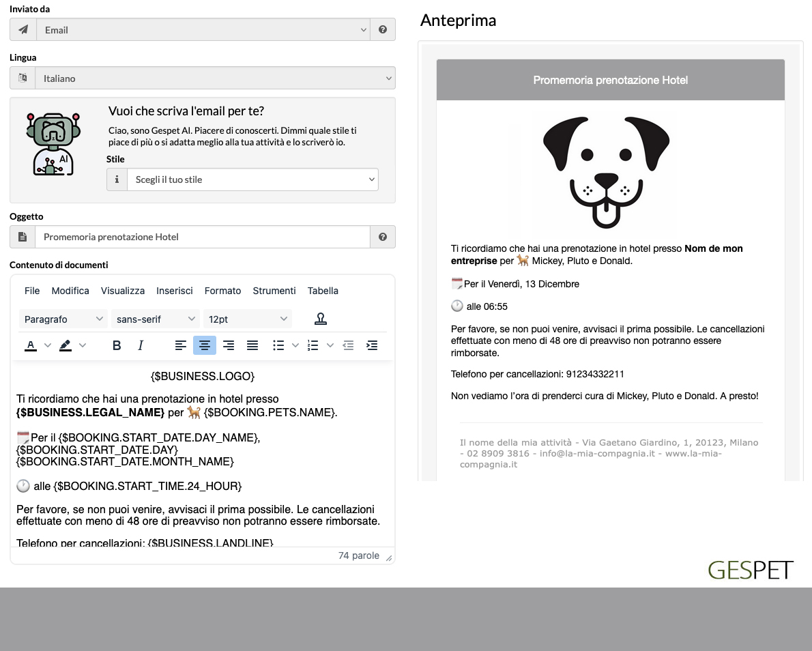Toggle bold formatting
This screenshot has width=812, height=651.
point(117,345)
